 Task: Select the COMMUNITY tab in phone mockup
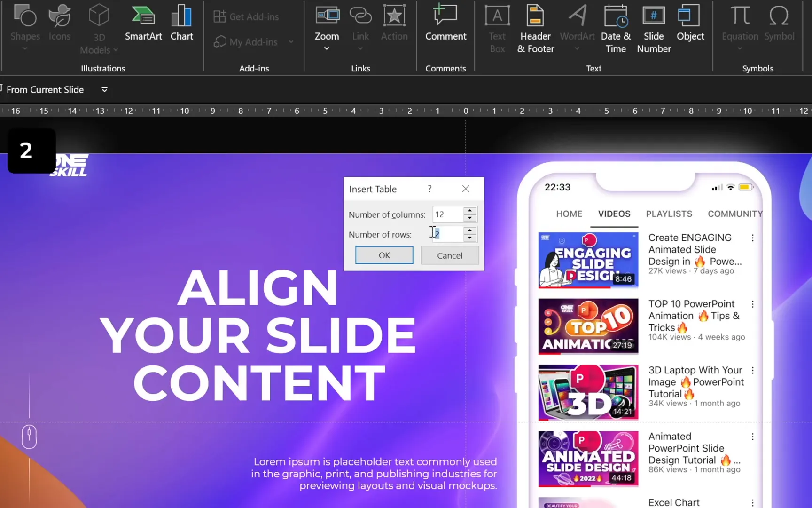[735, 214]
